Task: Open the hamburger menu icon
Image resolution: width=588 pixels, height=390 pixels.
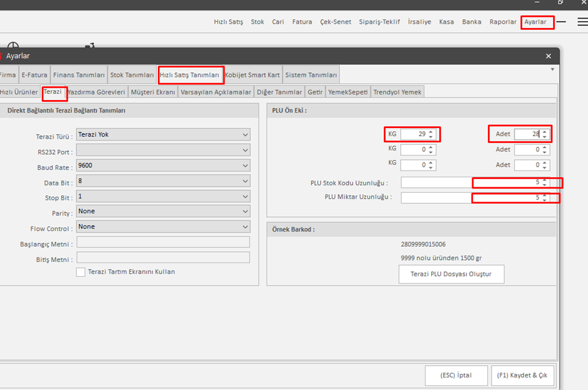Action: point(582,22)
